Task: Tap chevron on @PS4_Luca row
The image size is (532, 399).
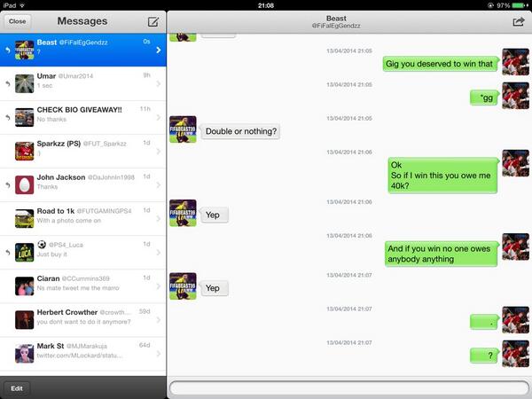Action: [159, 253]
